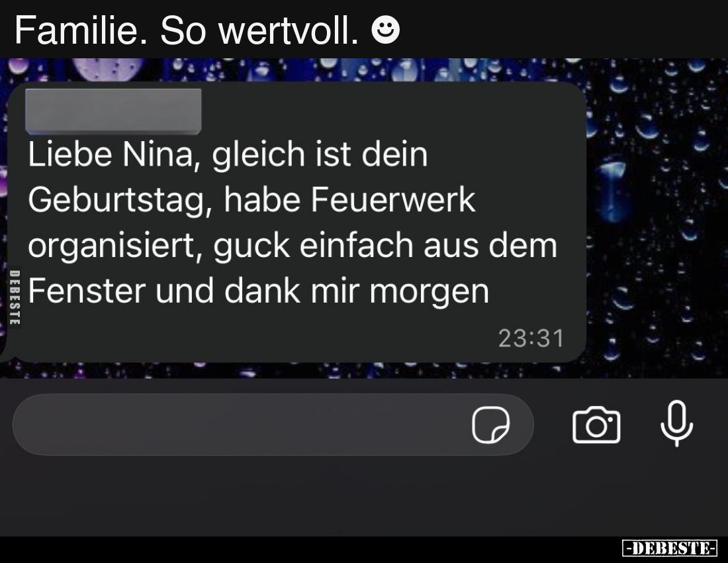This screenshot has height=563, width=728.
Task: Click the dark empty area below input field
Action: click(x=364, y=497)
